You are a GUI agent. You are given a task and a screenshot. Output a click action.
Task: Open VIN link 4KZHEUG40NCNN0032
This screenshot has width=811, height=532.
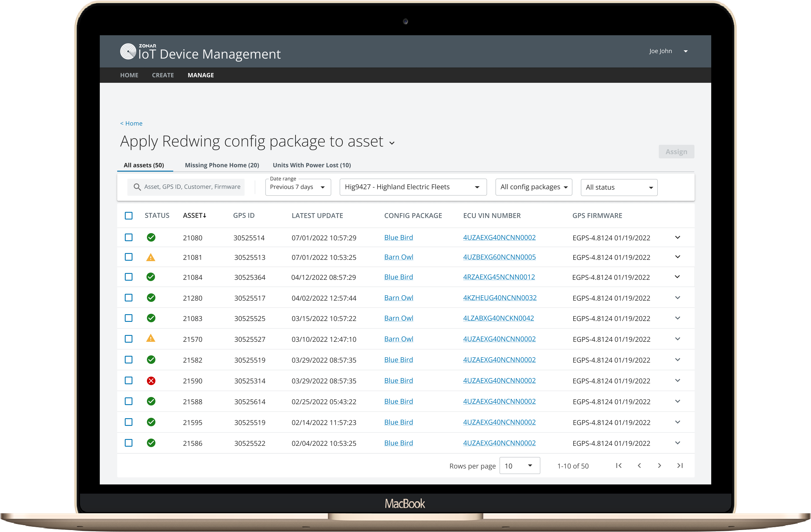(500, 298)
